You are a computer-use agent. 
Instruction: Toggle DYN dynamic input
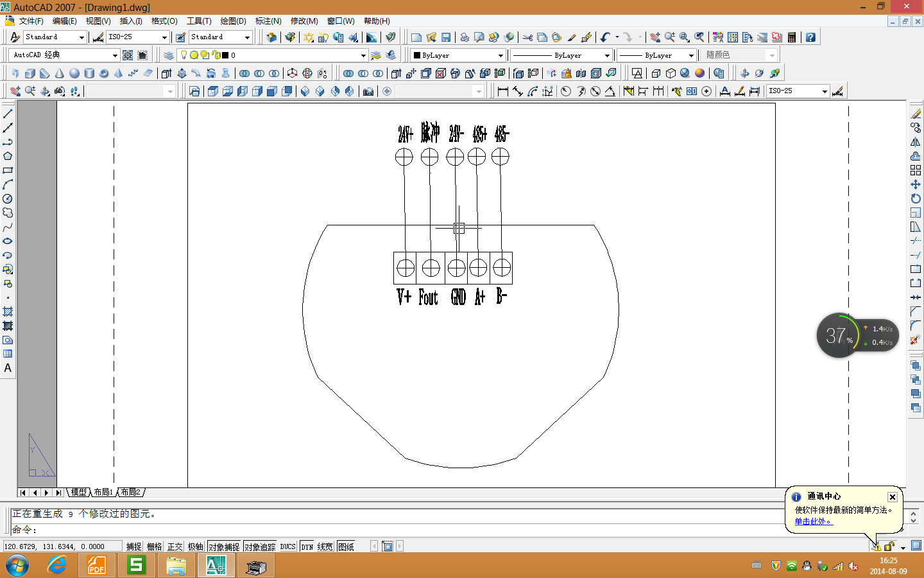307,547
